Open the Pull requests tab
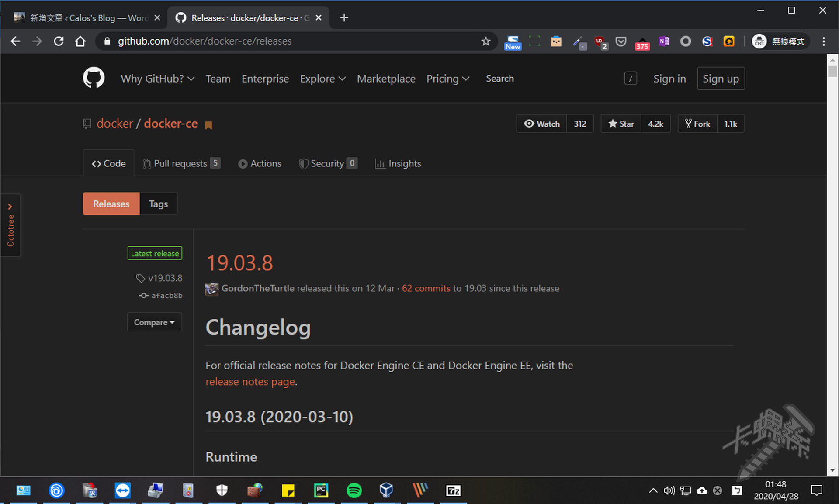 [x=180, y=163]
